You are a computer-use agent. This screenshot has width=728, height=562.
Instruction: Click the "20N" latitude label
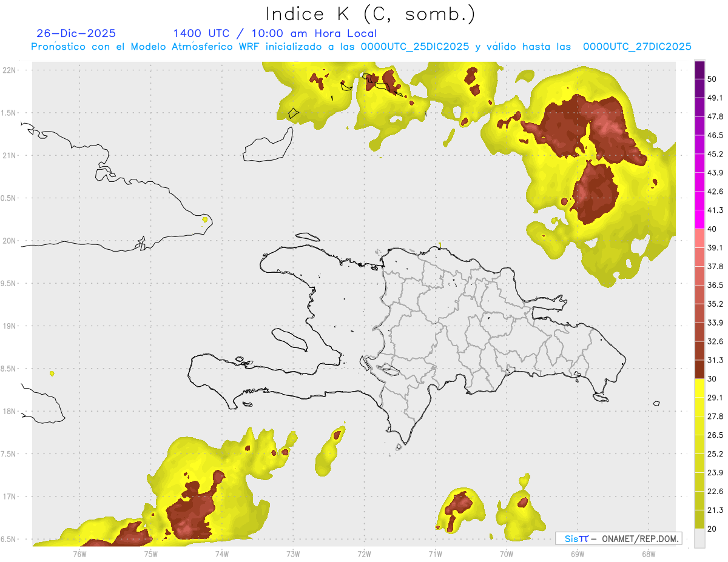(9, 241)
